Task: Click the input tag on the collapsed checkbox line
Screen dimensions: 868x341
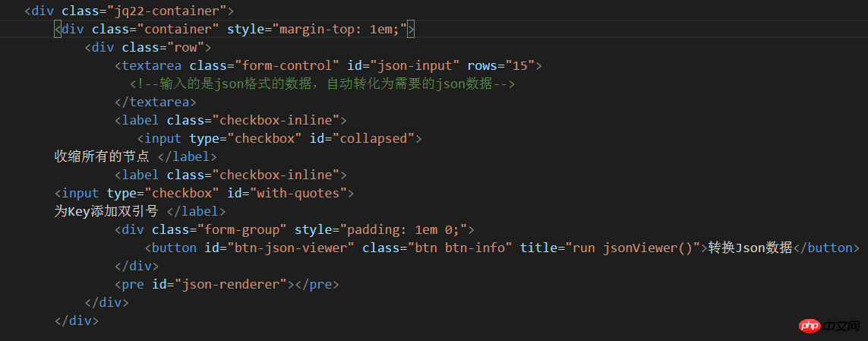Action: pos(163,138)
